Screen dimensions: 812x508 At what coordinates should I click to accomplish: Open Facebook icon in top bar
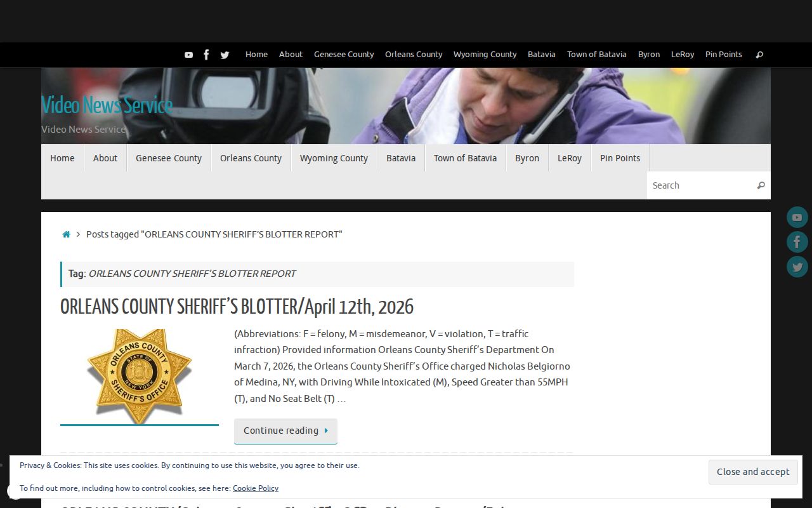pos(206,55)
